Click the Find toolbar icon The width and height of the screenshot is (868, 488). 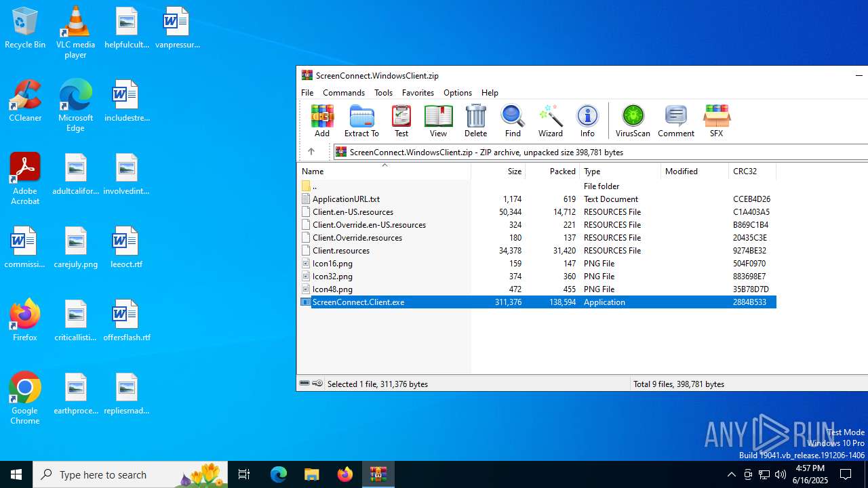513,121
